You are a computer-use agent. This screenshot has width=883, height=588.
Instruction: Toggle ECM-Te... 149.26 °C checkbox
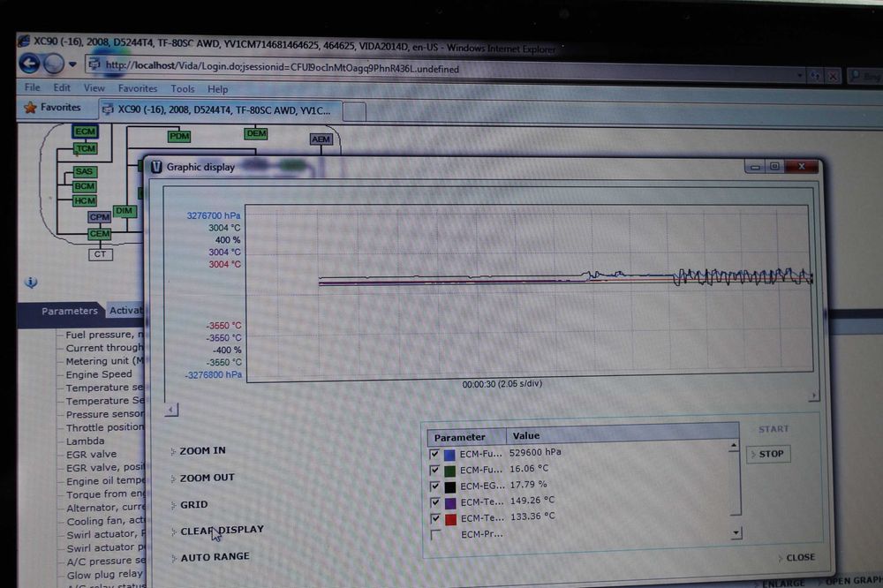(x=434, y=501)
